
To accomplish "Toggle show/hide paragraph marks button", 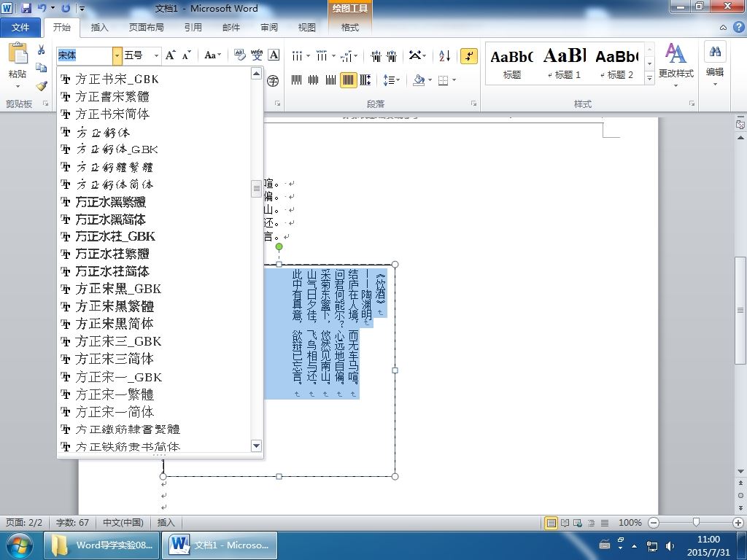I will pyautogui.click(x=469, y=56).
